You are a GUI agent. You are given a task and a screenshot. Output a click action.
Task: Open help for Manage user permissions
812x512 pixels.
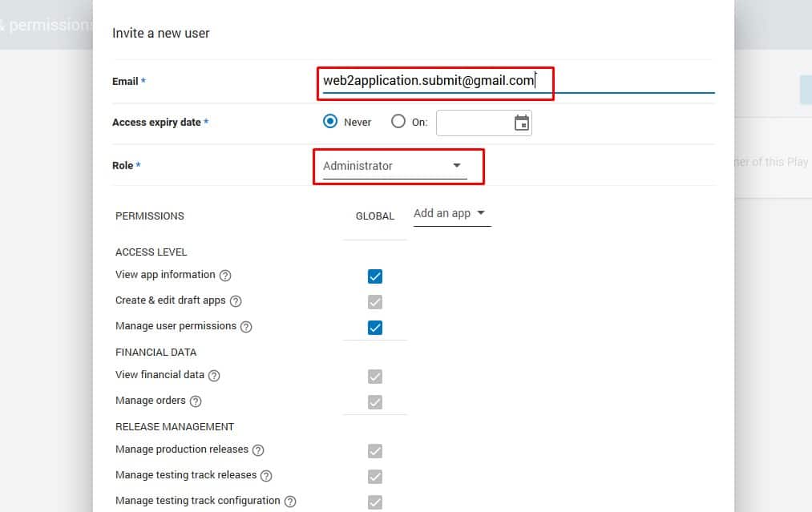pyautogui.click(x=246, y=327)
